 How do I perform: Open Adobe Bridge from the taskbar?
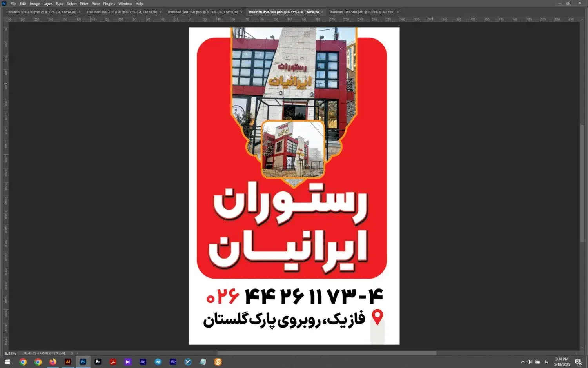point(98,362)
